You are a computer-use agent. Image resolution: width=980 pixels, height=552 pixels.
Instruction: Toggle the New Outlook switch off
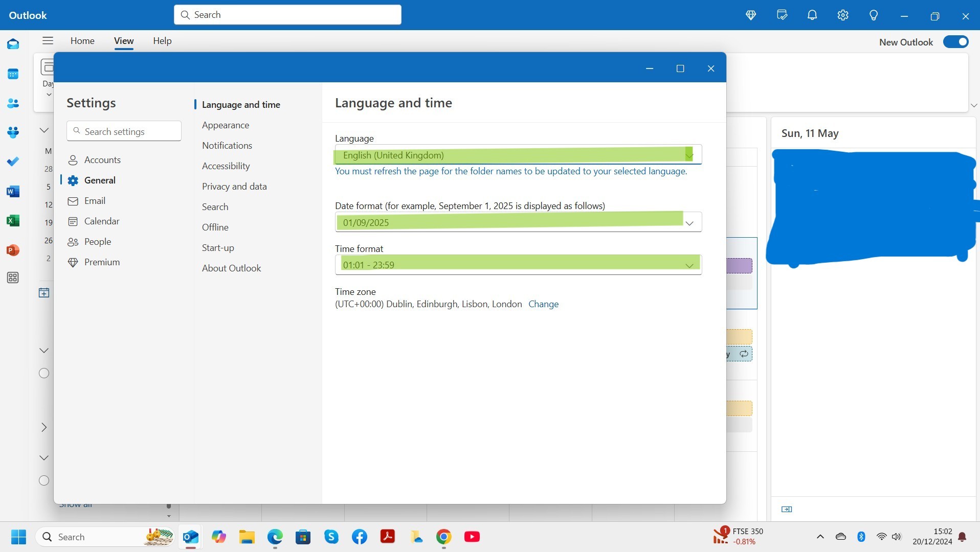click(x=955, y=42)
